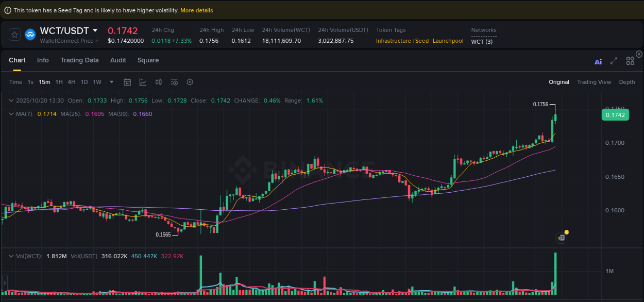
Task: Add WCT/USDT to favorites via star
Action: pyautogui.click(x=14, y=34)
